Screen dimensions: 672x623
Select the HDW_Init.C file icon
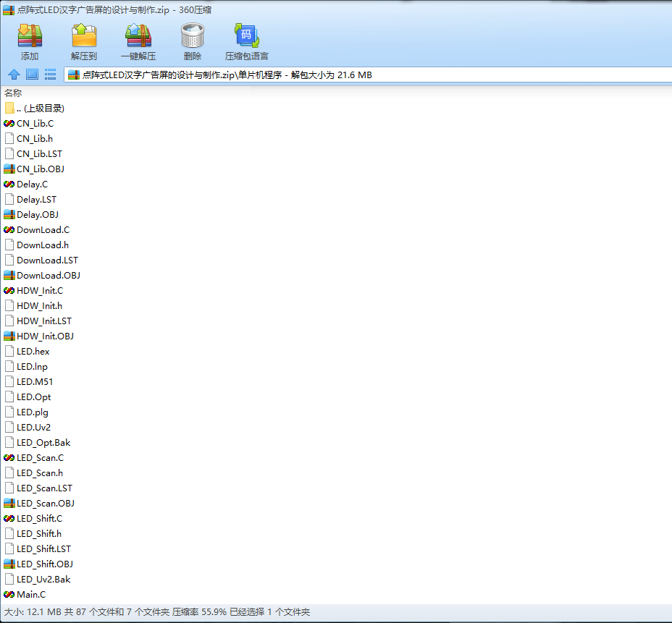pyautogui.click(x=9, y=291)
